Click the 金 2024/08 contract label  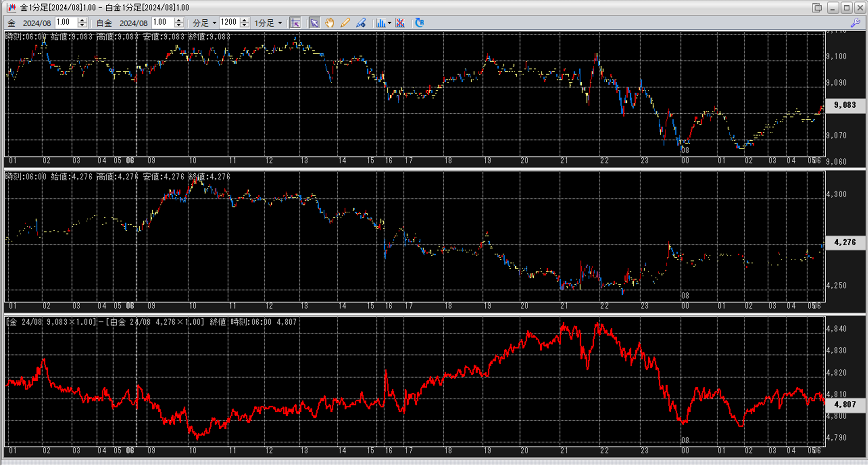[36, 23]
